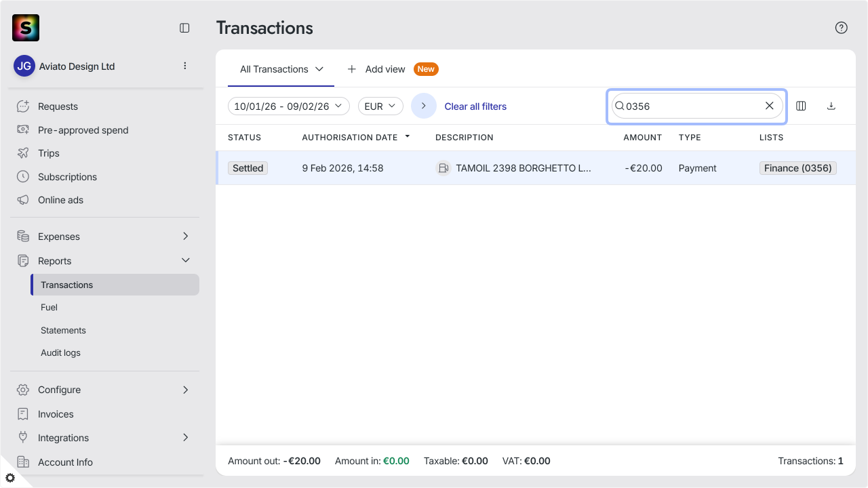Click the Online ads megaphone icon
The width and height of the screenshot is (868, 488).
point(23,200)
